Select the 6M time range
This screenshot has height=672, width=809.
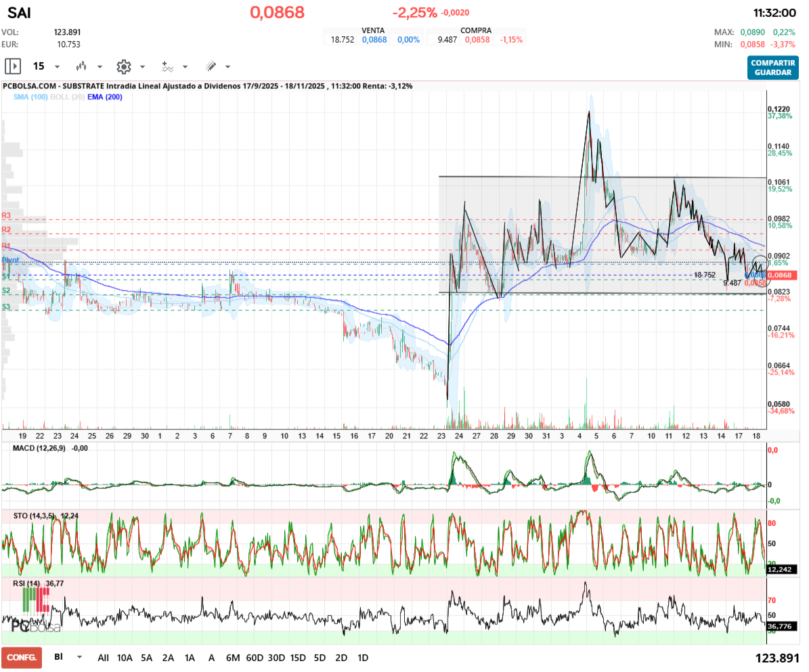(x=233, y=657)
